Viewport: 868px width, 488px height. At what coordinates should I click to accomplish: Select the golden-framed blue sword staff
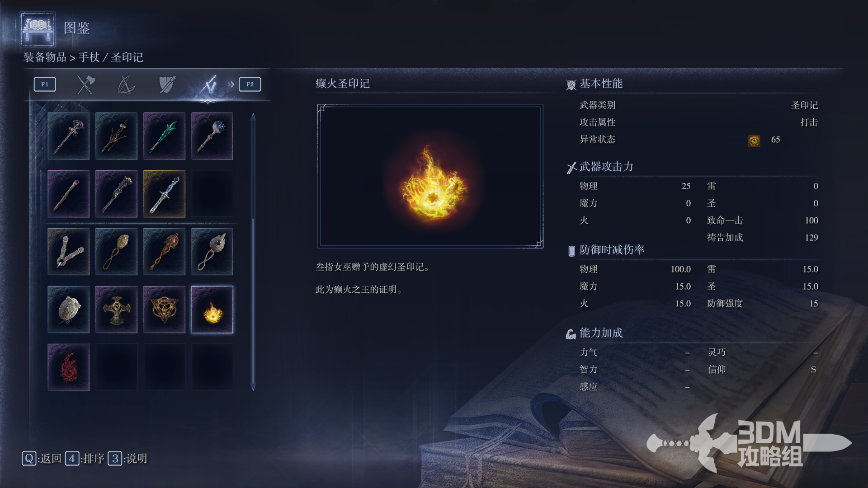[164, 194]
